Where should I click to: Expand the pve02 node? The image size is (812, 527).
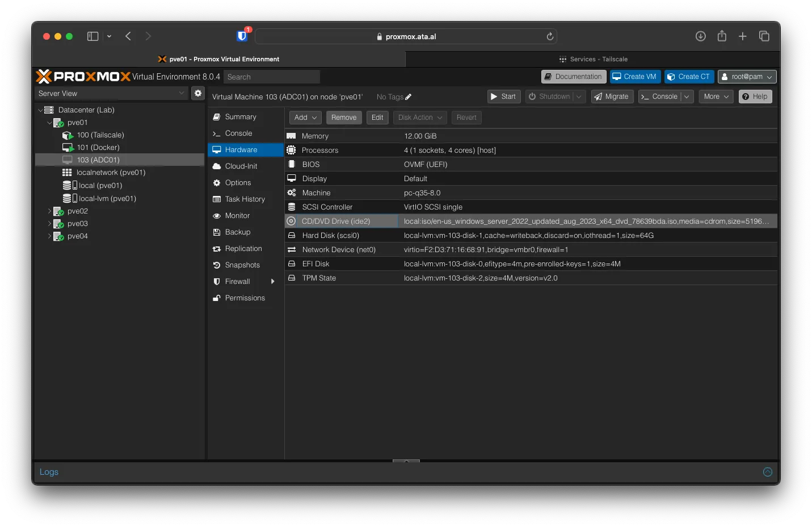click(x=49, y=211)
